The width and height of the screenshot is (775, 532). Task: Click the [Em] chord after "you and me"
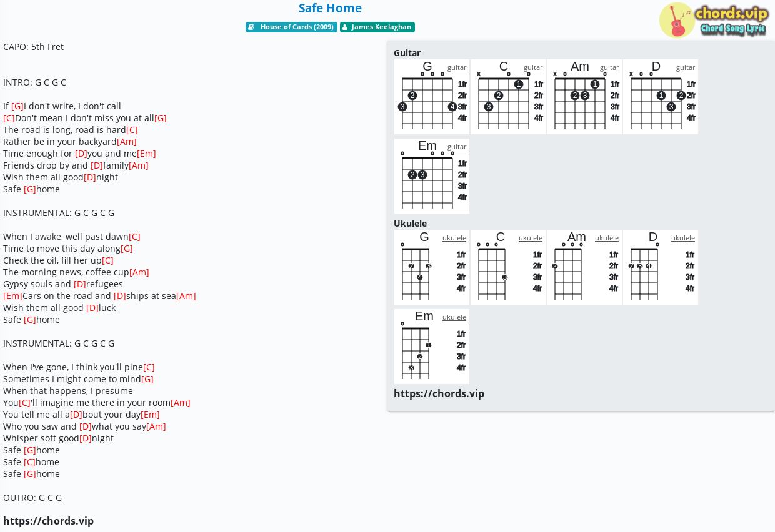(146, 154)
